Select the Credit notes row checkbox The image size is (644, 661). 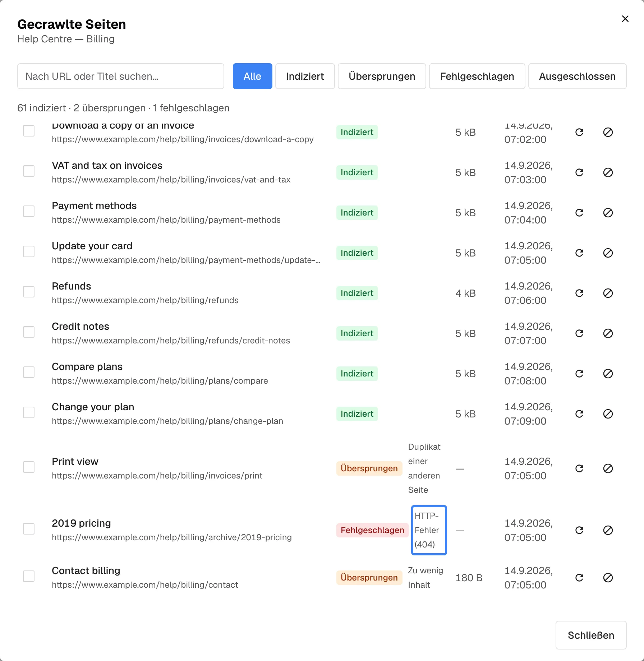tap(29, 332)
